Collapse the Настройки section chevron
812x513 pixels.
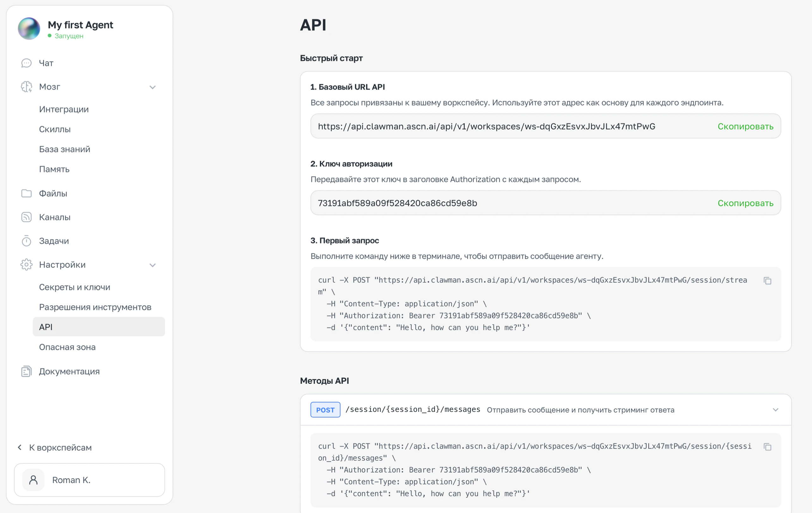[152, 265]
